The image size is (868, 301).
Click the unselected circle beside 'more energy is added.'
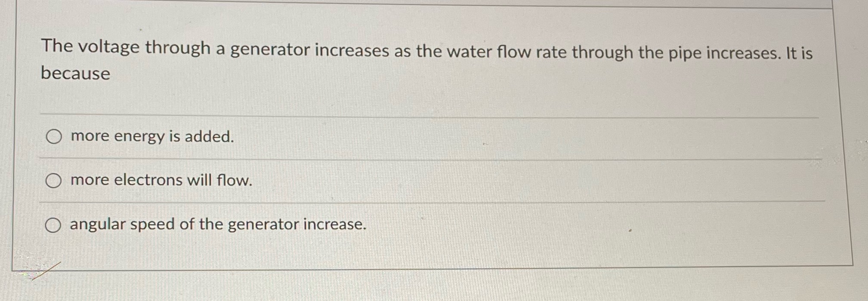pyautogui.click(x=55, y=137)
